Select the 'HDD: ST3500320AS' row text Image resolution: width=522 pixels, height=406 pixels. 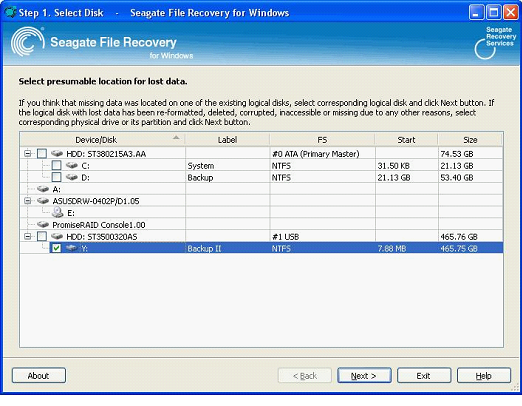(x=102, y=237)
